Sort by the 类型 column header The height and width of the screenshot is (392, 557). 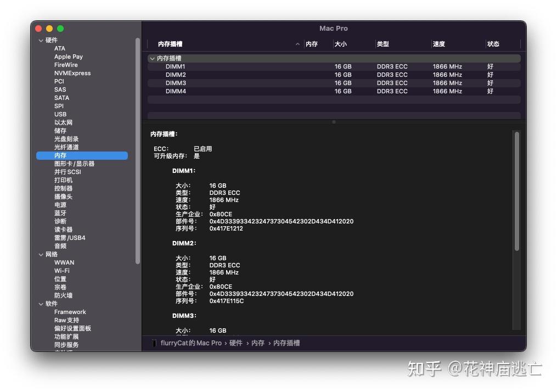[383, 44]
